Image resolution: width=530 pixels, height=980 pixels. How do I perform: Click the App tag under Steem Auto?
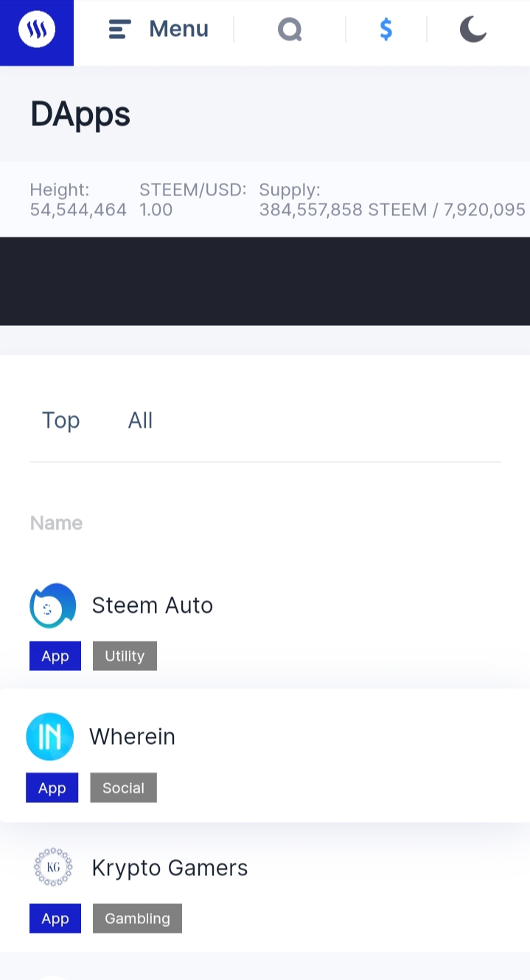(x=55, y=656)
